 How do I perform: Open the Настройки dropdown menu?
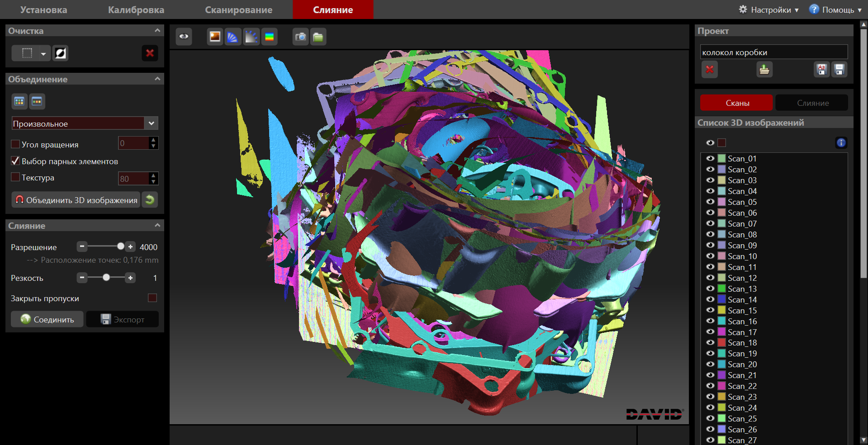(769, 9)
